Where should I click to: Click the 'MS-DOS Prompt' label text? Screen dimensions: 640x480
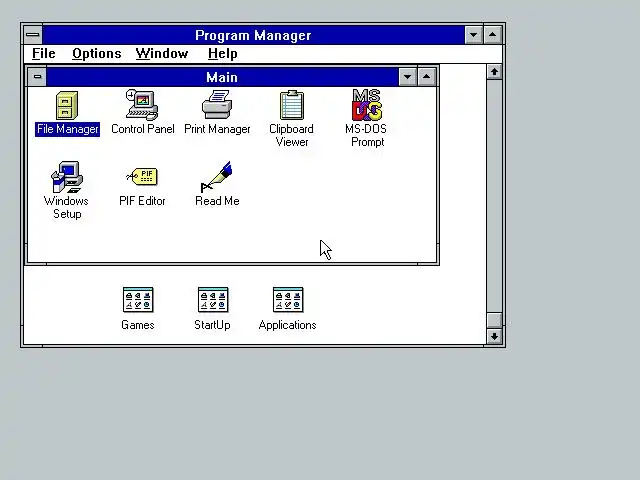pos(366,136)
